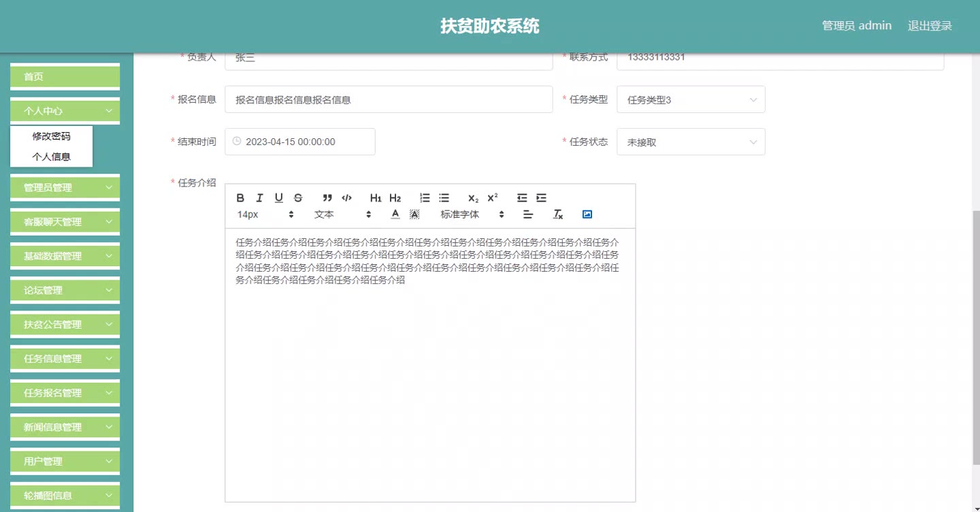The width and height of the screenshot is (980, 512).
Task: Open the 任务状态 dropdown
Action: point(691,142)
